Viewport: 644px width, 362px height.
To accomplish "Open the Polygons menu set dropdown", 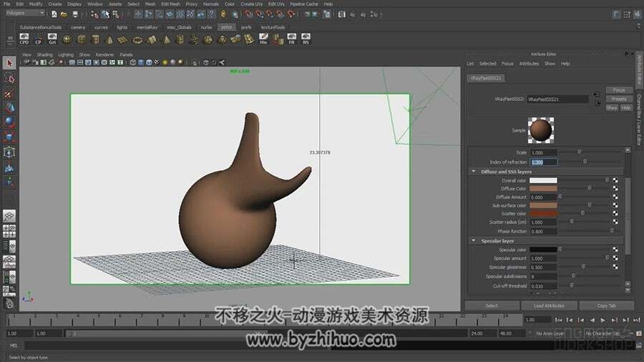I will pyautogui.click(x=25, y=13).
